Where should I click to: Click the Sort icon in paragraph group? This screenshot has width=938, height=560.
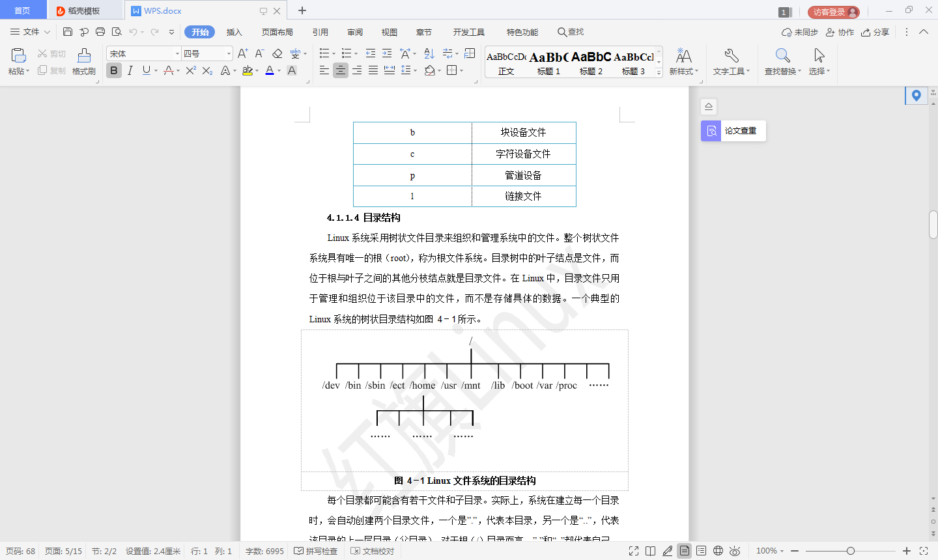[429, 53]
